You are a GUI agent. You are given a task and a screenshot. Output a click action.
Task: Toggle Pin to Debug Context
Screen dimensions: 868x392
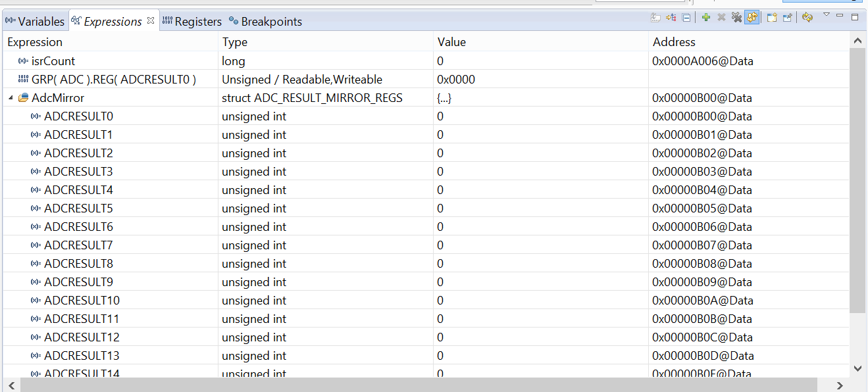tap(787, 18)
